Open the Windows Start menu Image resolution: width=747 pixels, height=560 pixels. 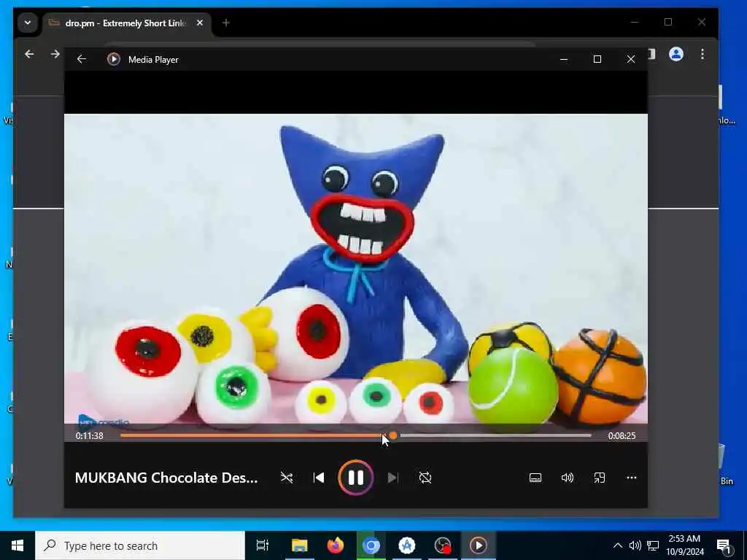[x=18, y=545]
